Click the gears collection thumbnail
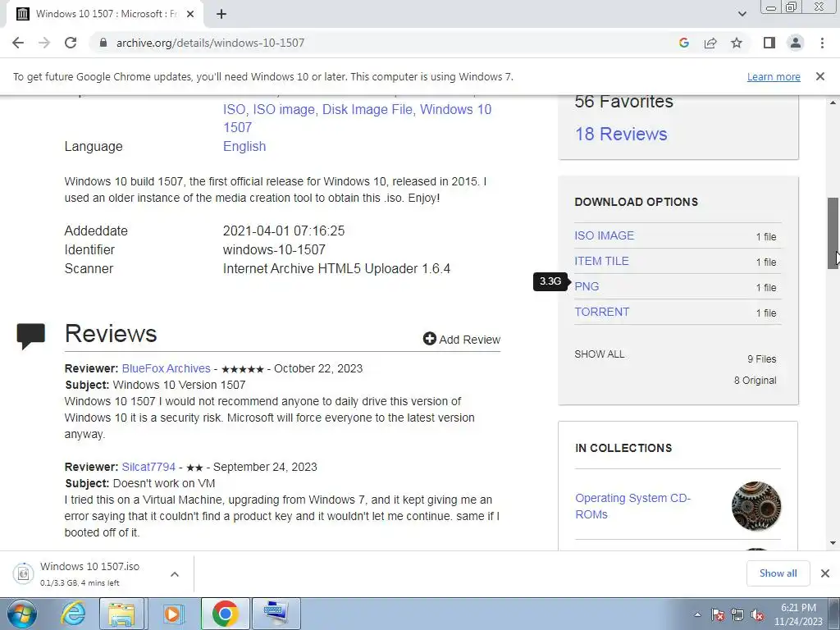The width and height of the screenshot is (840, 630). point(756,505)
